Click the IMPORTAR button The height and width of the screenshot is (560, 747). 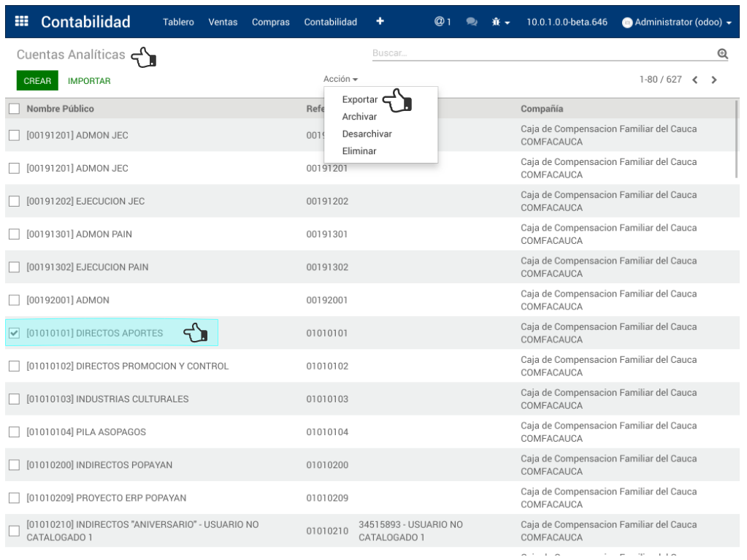point(89,81)
